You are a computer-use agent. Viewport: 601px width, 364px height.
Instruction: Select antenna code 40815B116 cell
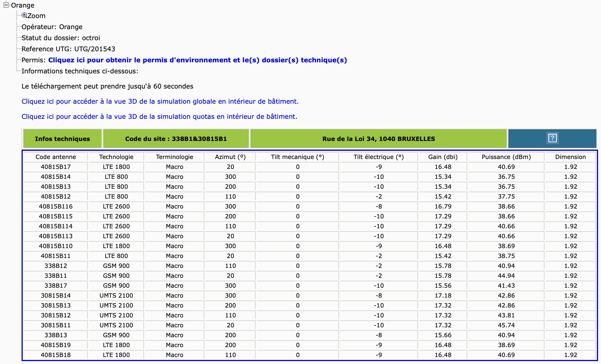click(56, 206)
